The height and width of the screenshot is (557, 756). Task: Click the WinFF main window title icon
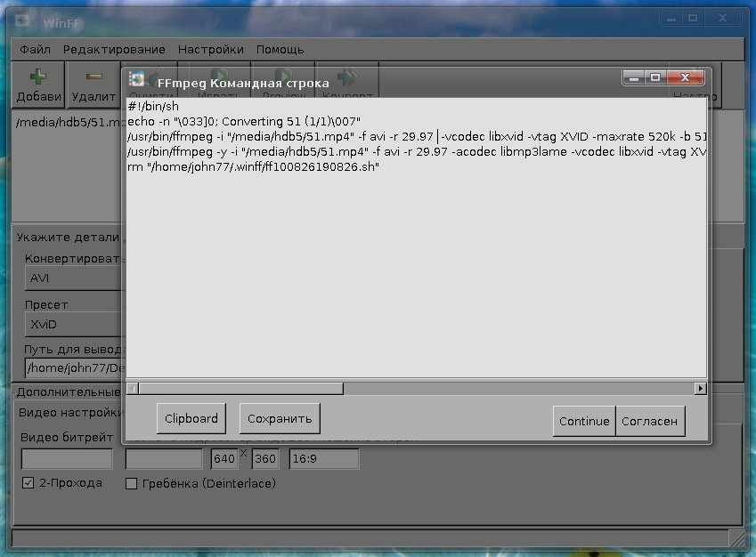coord(22,21)
